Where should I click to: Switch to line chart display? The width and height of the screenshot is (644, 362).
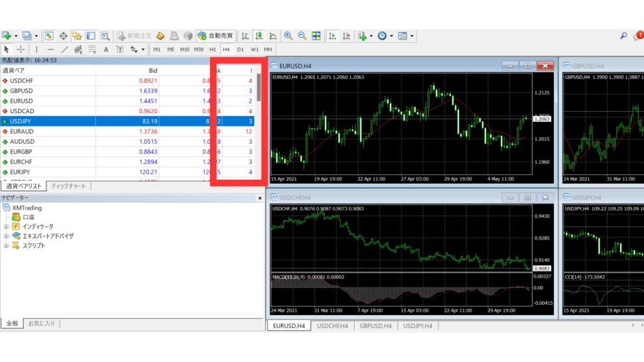point(273,36)
